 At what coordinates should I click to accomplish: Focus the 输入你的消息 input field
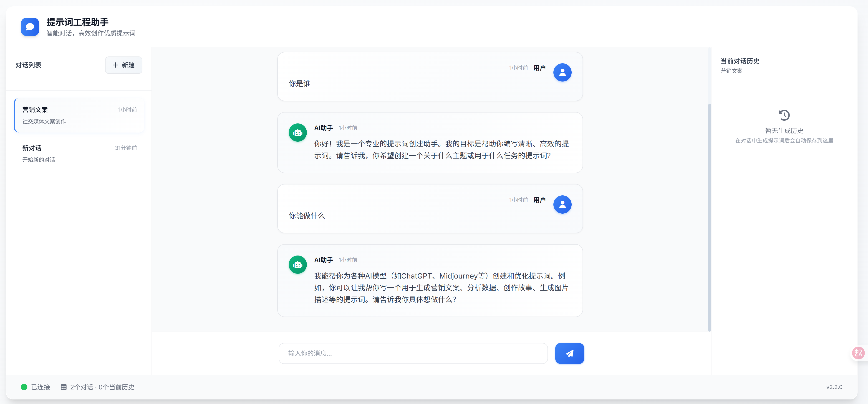(x=413, y=353)
